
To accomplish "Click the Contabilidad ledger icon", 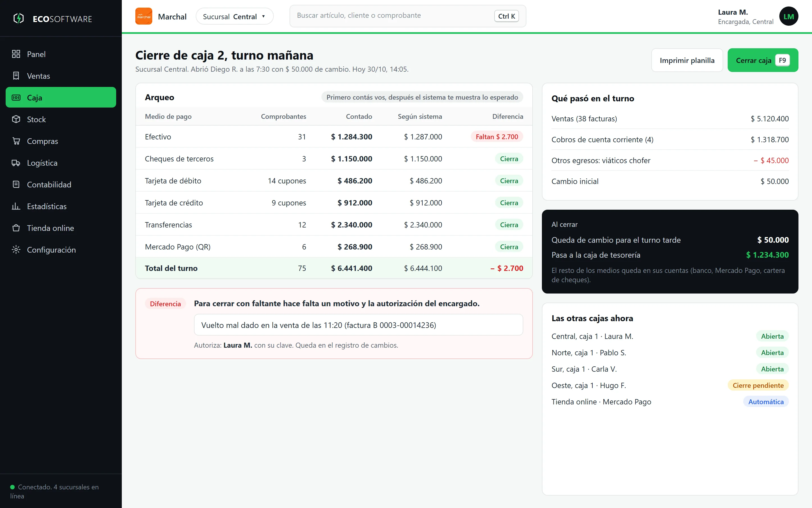I will (x=16, y=185).
